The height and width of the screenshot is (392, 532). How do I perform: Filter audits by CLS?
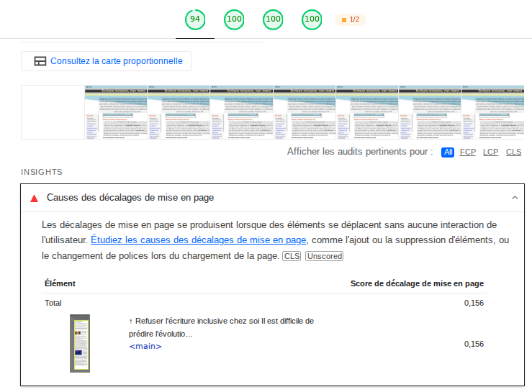click(x=514, y=152)
